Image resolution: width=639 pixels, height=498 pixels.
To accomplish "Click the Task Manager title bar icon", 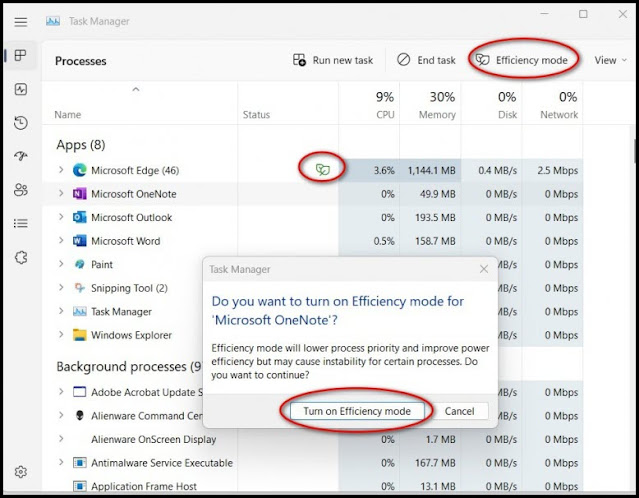I will 53,21.
